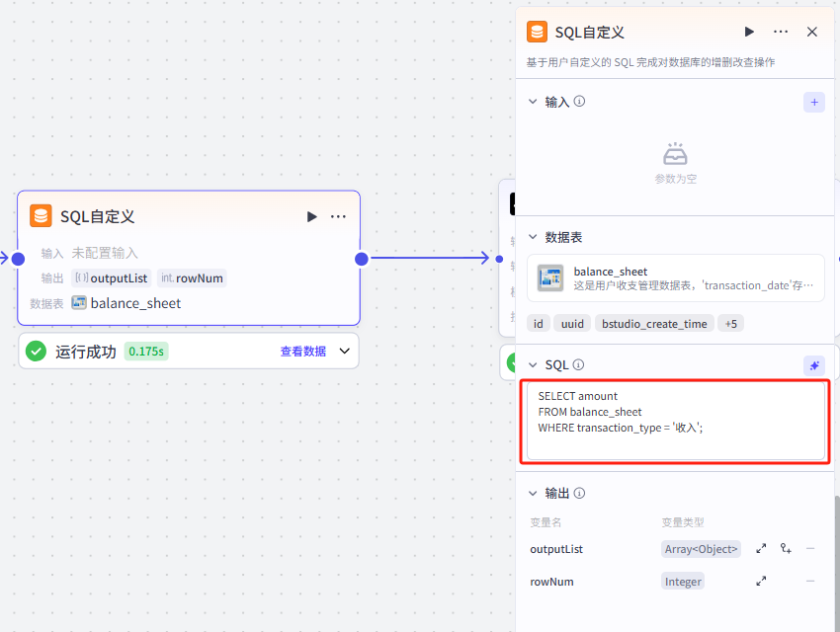Collapse the 输出 section
The image size is (840, 632).
point(533,493)
